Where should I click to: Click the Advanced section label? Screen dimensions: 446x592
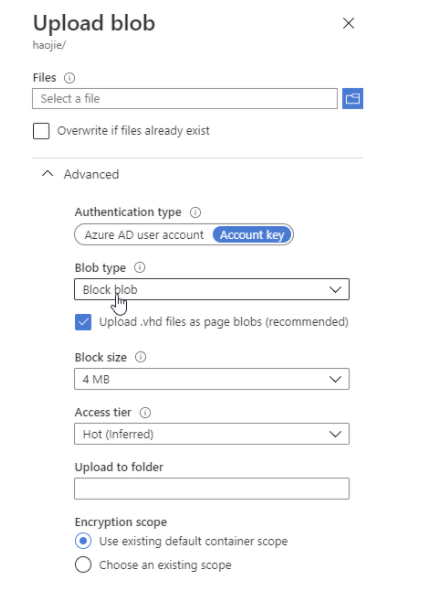pos(91,174)
